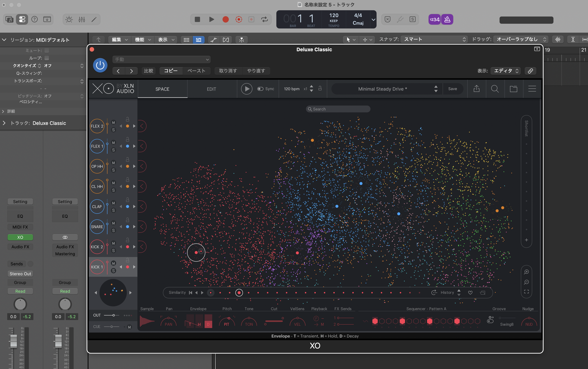Click the sample waveform thumbnail

tap(147, 321)
